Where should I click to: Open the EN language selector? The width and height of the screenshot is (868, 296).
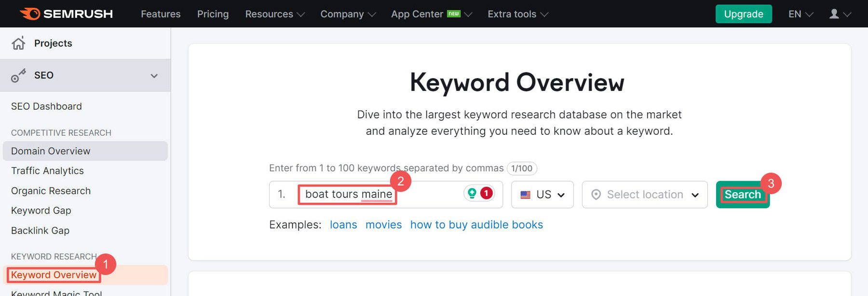pyautogui.click(x=800, y=14)
